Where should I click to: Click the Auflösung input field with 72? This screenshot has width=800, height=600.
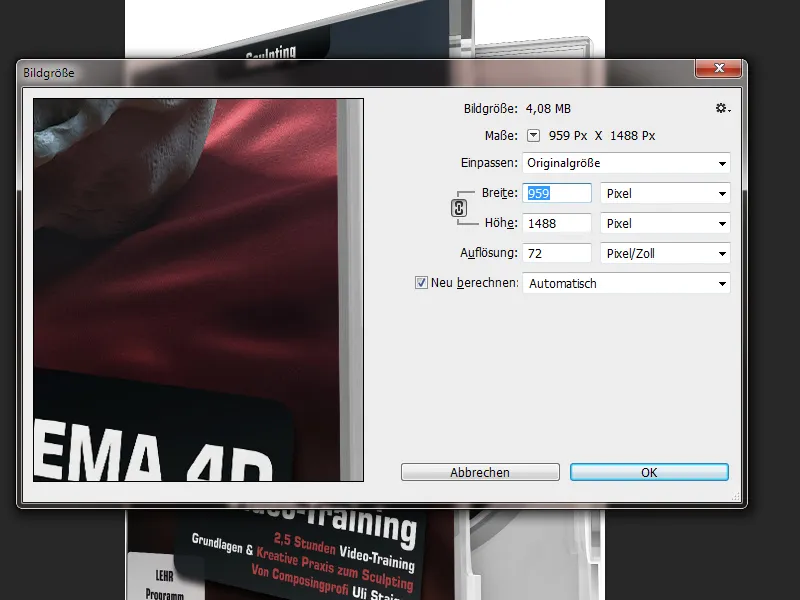[x=557, y=253]
